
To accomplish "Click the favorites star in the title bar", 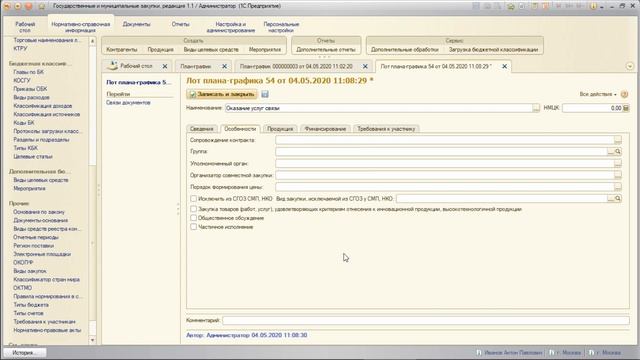I will 42,6.
